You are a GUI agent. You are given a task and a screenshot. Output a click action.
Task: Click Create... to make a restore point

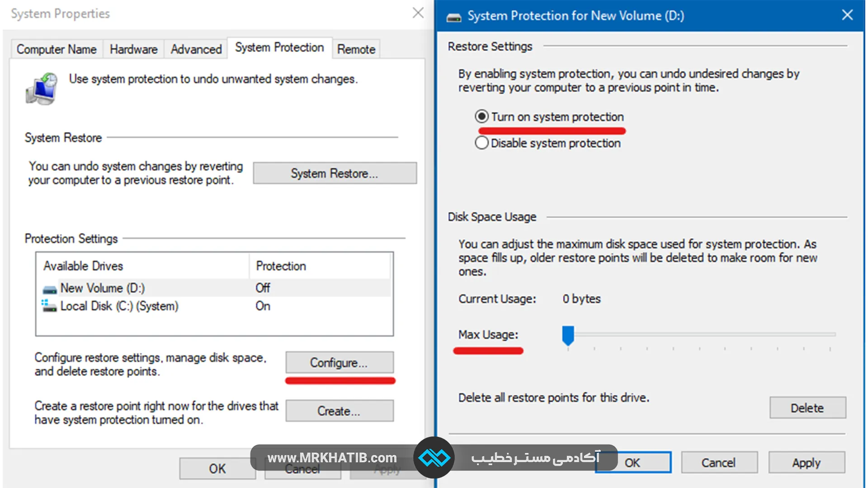(x=339, y=411)
